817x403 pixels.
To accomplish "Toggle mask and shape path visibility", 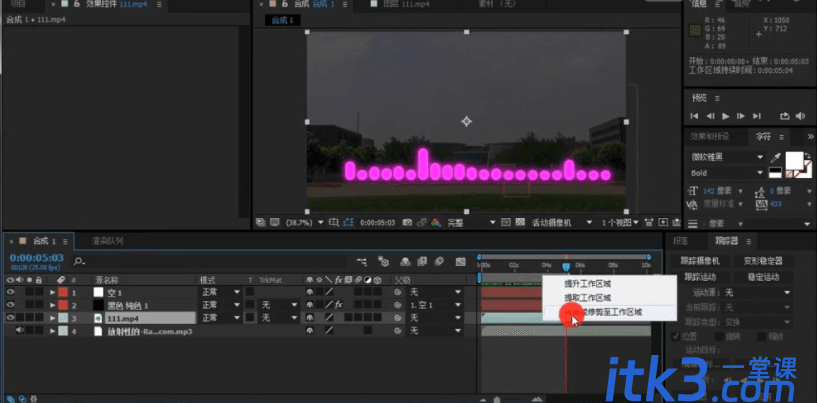I will click(349, 223).
